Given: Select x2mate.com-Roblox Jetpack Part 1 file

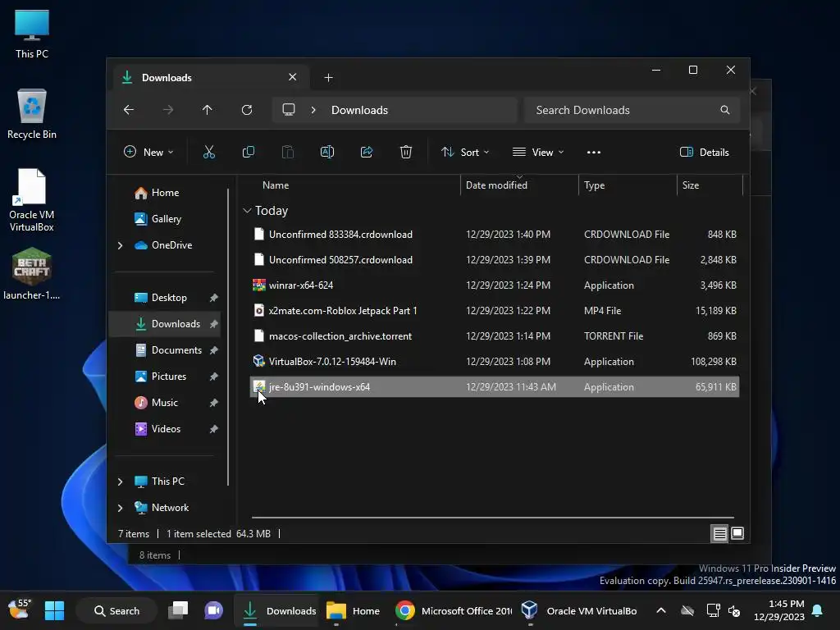Looking at the screenshot, I should 495,311.
